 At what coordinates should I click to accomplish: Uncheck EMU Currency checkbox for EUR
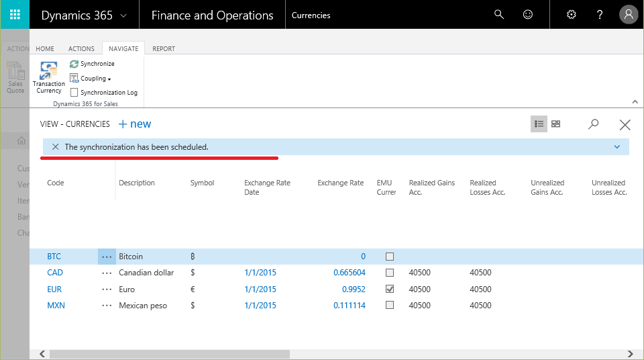click(390, 289)
